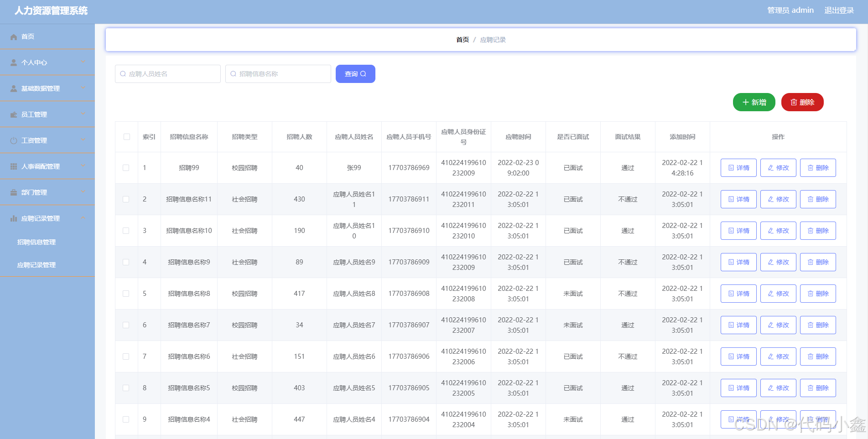Click the home icon beside 首页 in the sidebar
This screenshot has height=439, width=868.
(14, 37)
